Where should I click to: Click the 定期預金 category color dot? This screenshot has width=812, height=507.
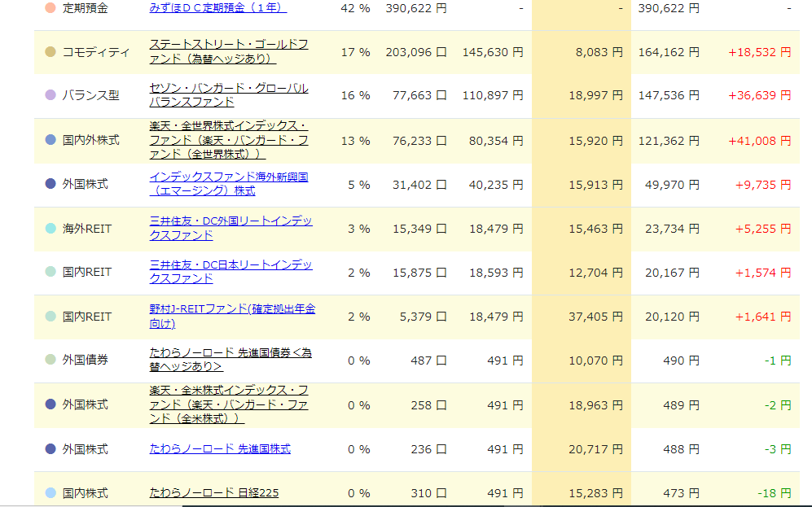(50, 8)
